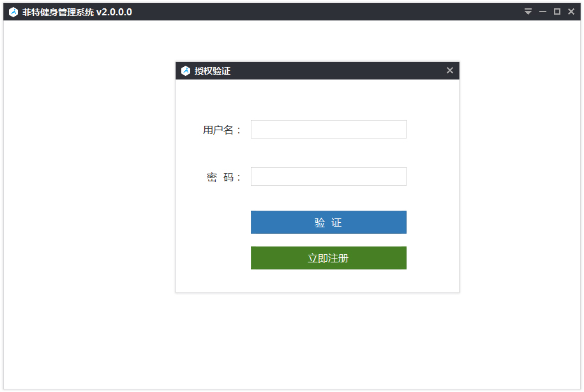Click the 用户名 username input field
584x392 pixels.
[329, 130]
